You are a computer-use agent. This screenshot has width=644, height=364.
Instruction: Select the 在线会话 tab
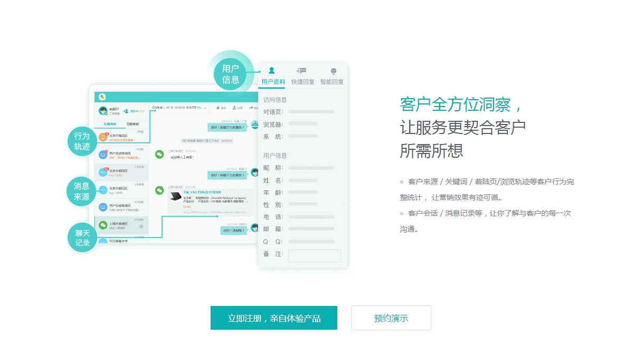point(110,124)
